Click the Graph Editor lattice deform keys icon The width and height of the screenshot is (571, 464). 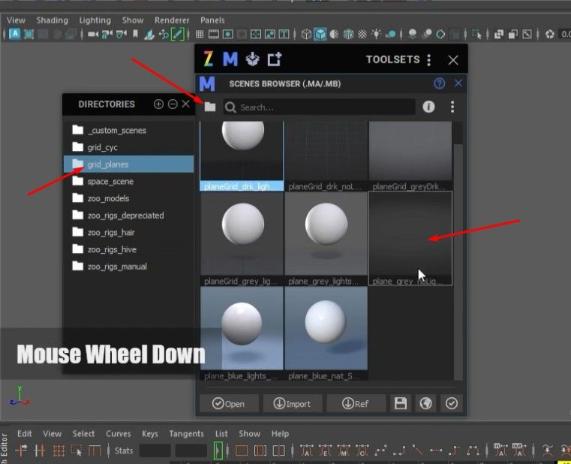pos(58,451)
